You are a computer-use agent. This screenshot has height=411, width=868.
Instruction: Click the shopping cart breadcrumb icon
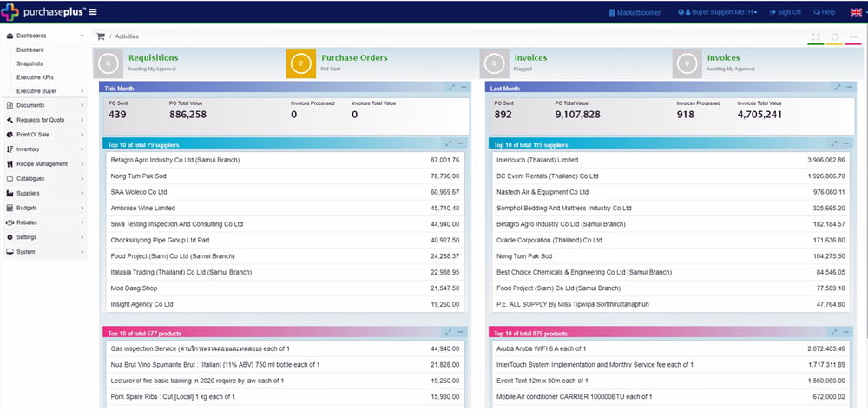[100, 36]
